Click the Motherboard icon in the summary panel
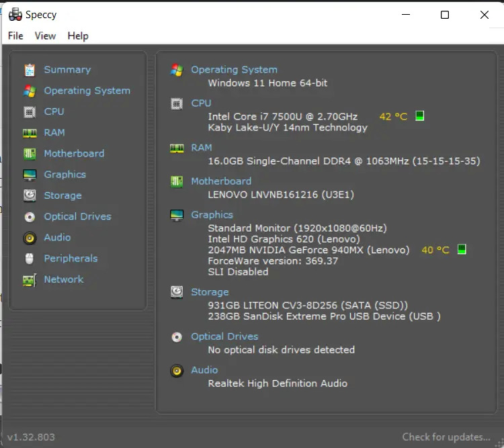 pyautogui.click(x=177, y=181)
